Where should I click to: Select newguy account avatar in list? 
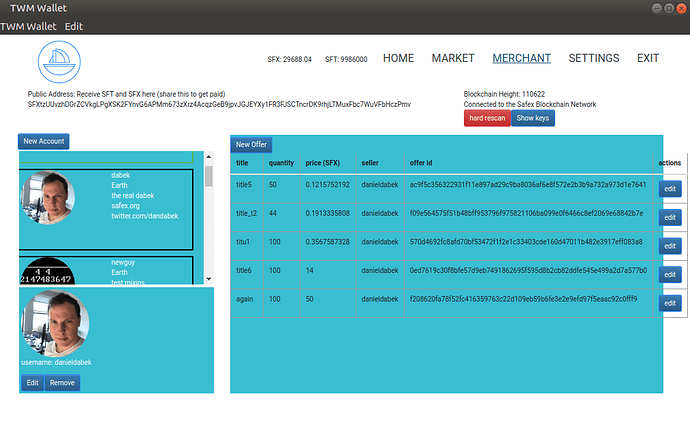(x=48, y=271)
